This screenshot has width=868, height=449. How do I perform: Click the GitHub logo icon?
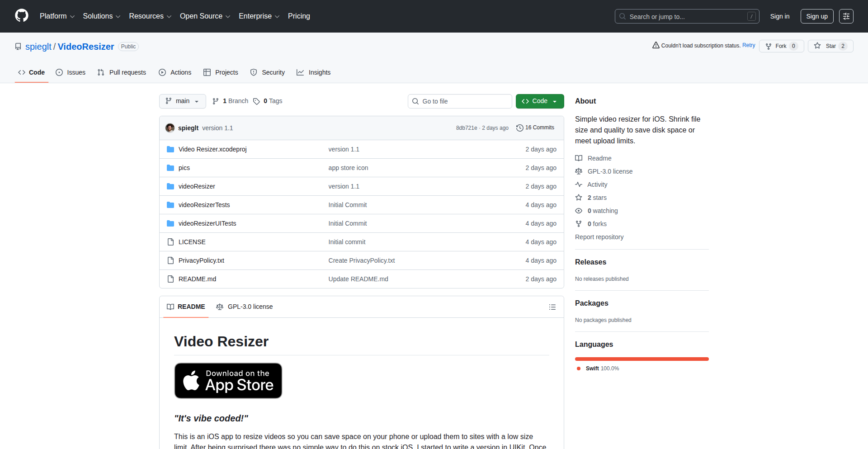21,16
